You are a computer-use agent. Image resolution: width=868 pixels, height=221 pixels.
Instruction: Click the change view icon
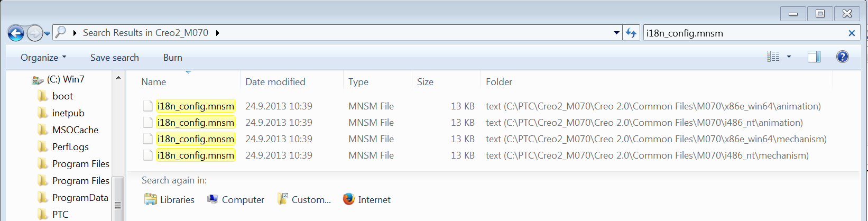(x=773, y=57)
